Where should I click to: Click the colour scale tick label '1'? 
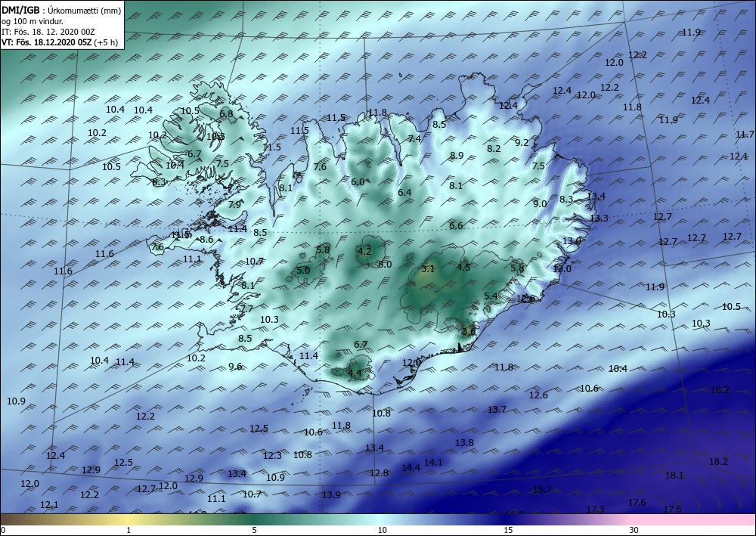click(129, 530)
